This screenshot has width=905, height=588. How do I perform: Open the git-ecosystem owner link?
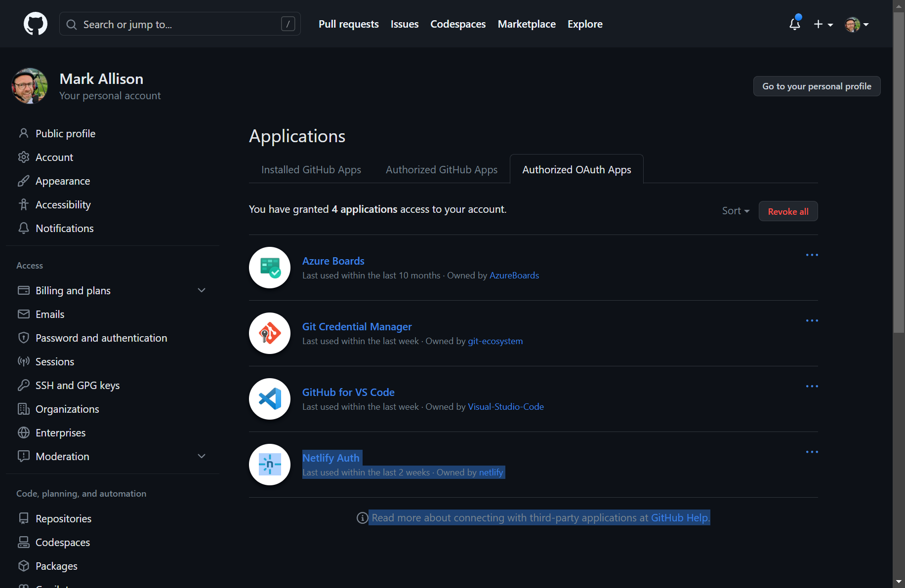point(495,341)
